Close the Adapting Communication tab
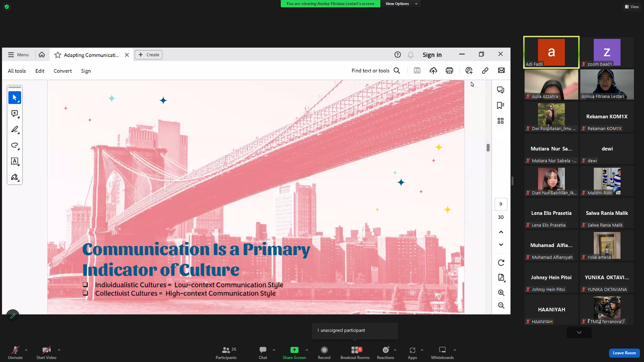 (x=127, y=55)
